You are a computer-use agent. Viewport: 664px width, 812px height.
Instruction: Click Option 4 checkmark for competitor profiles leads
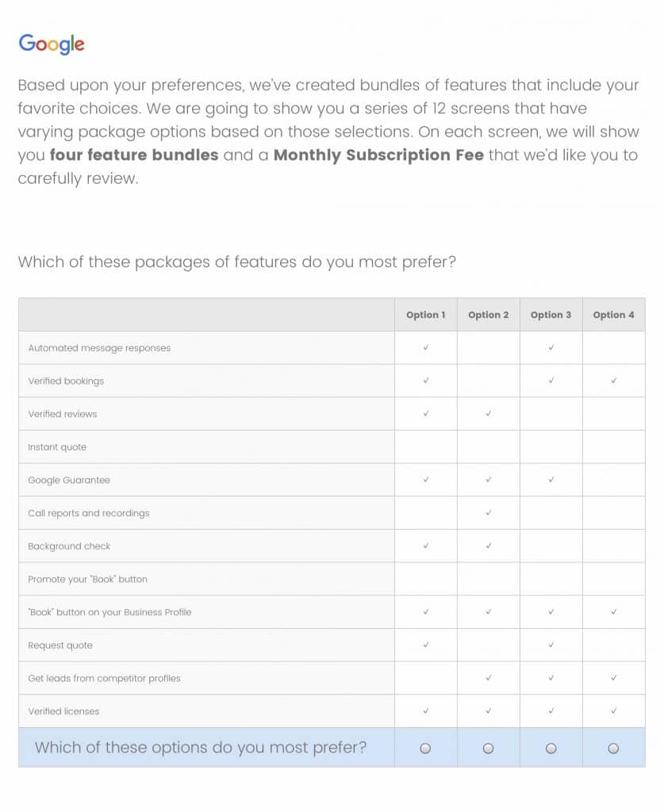point(613,678)
